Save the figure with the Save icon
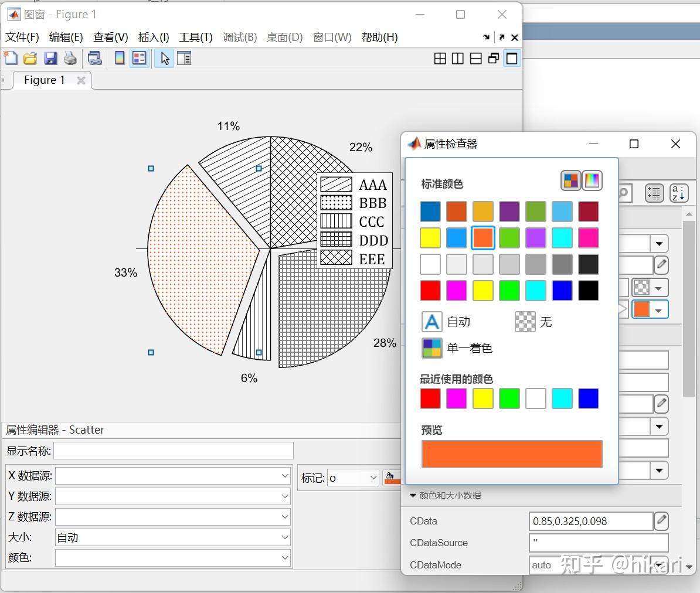This screenshot has width=700, height=593. 50,58
